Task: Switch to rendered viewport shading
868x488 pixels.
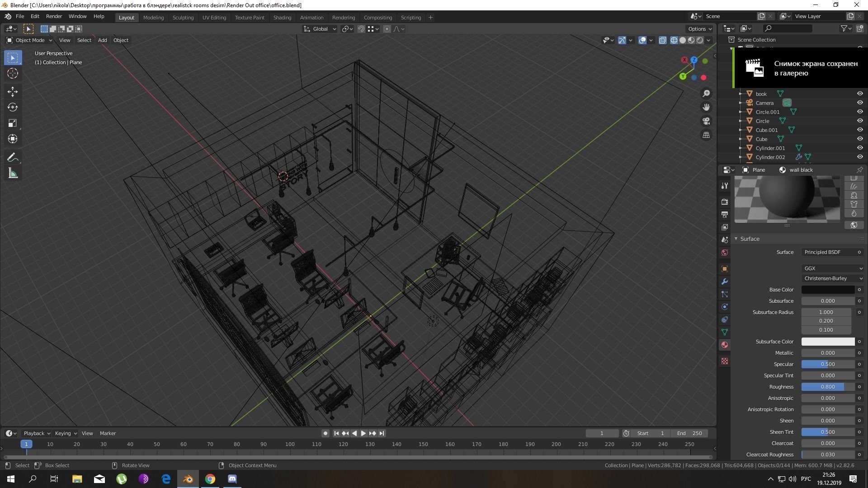Action: click(700, 40)
